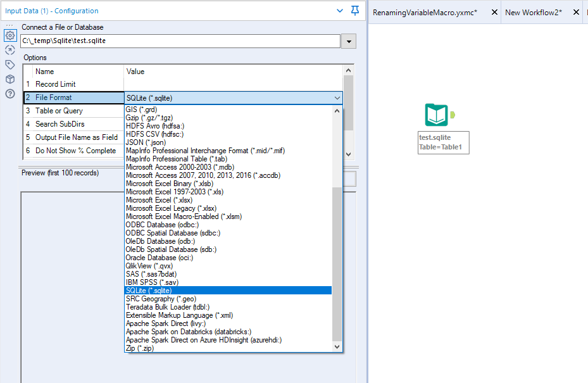Select the Input Data tool on canvas
588x383 pixels.
pyautogui.click(x=437, y=115)
